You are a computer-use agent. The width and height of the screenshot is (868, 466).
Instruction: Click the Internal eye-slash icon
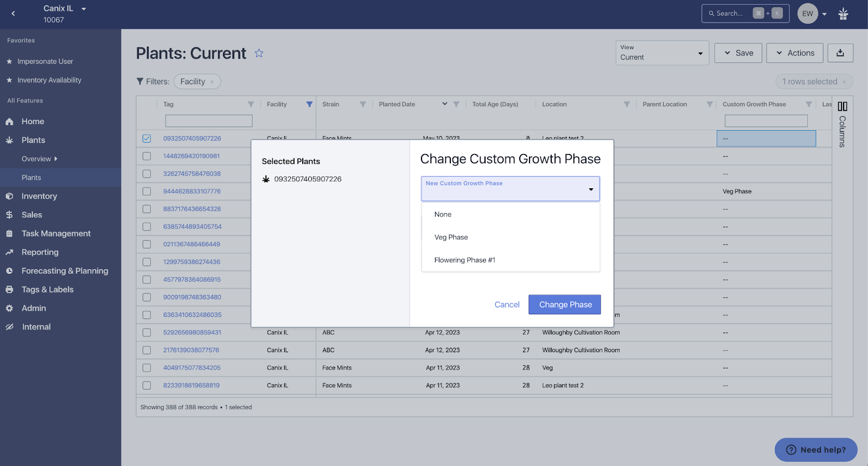point(9,327)
